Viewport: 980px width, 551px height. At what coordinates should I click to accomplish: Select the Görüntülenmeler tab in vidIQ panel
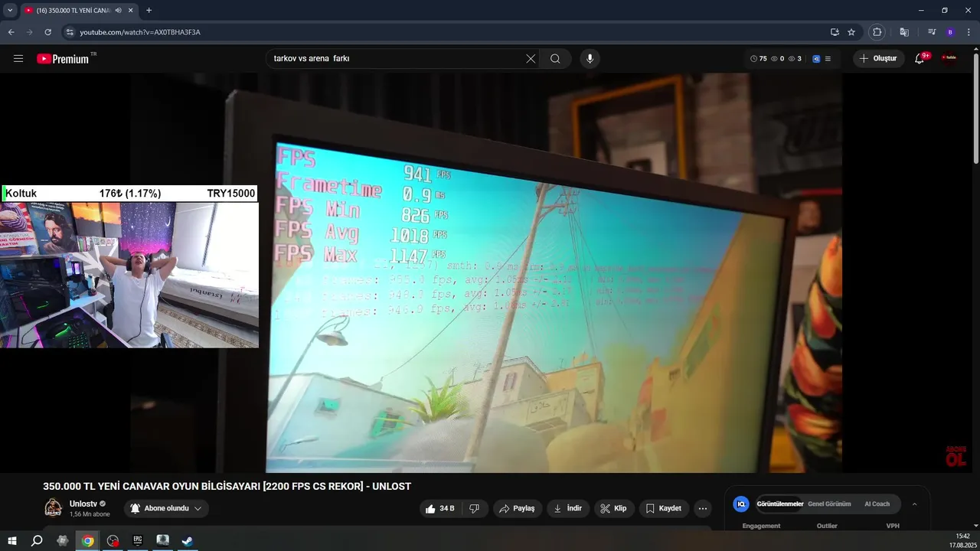(x=779, y=504)
